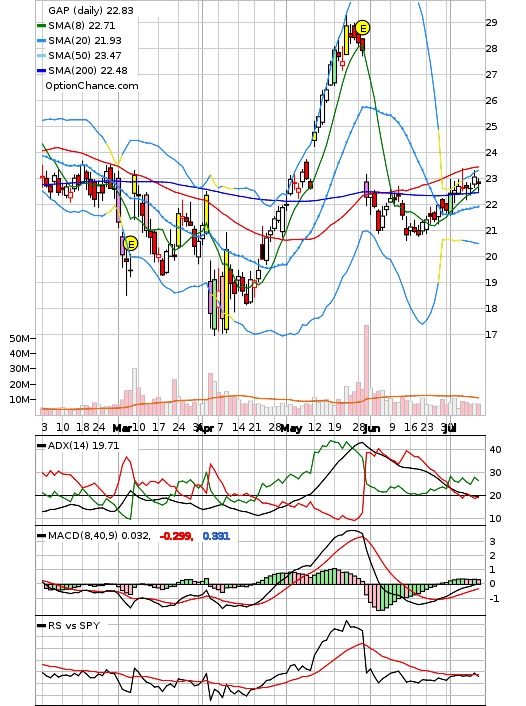Click the 50M volume axis label
This screenshot has height=706, width=526.
pos(19,338)
